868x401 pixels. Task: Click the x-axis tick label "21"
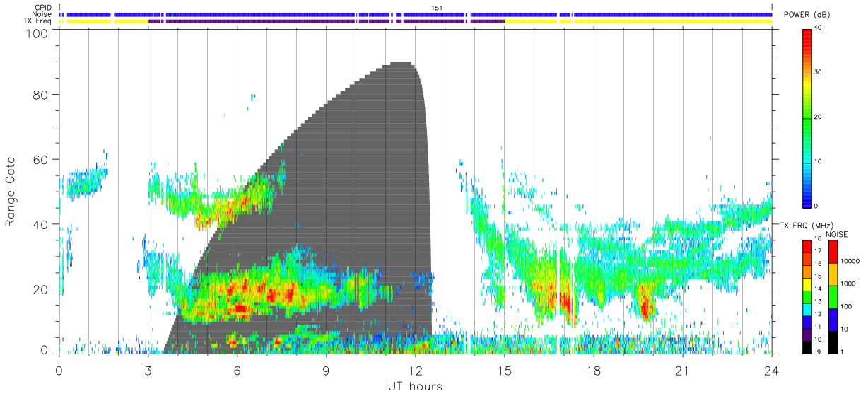pyautogui.click(x=683, y=371)
